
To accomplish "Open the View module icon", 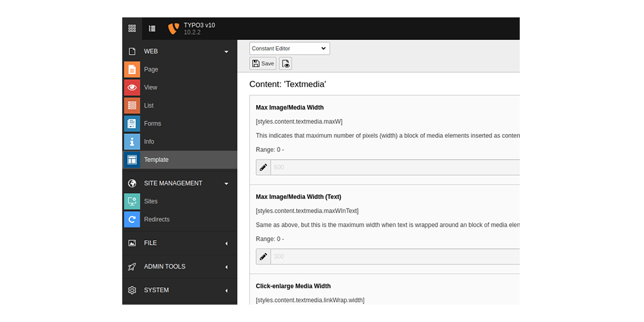I will click(132, 88).
